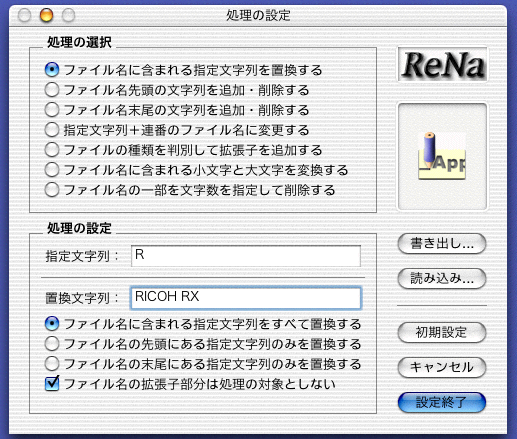
Task: Click the 置換文字列 field containing RICOH RX
Action: coord(246,298)
